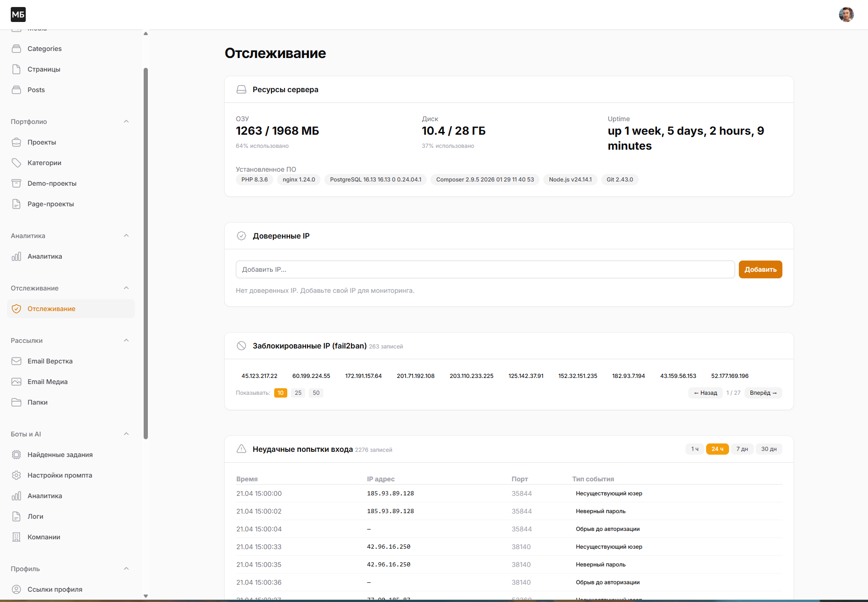Click the МБ logo icon
Viewport: 868px width, 602px height.
point(18,15)
